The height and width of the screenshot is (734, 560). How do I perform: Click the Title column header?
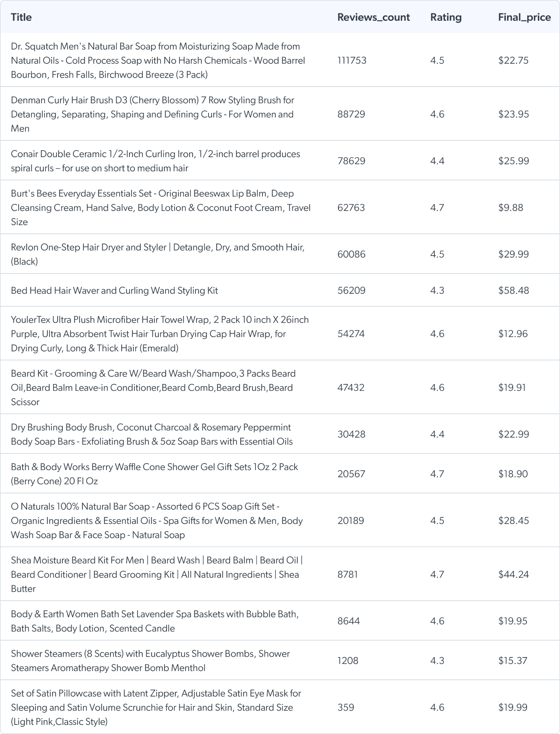click(21, 17)
